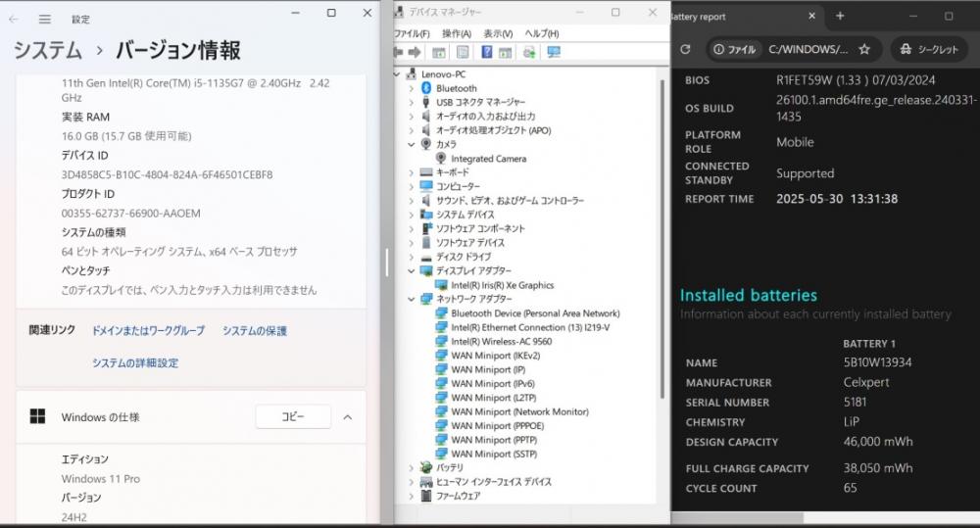Open a new browser tab with plus

pos(840,17)
